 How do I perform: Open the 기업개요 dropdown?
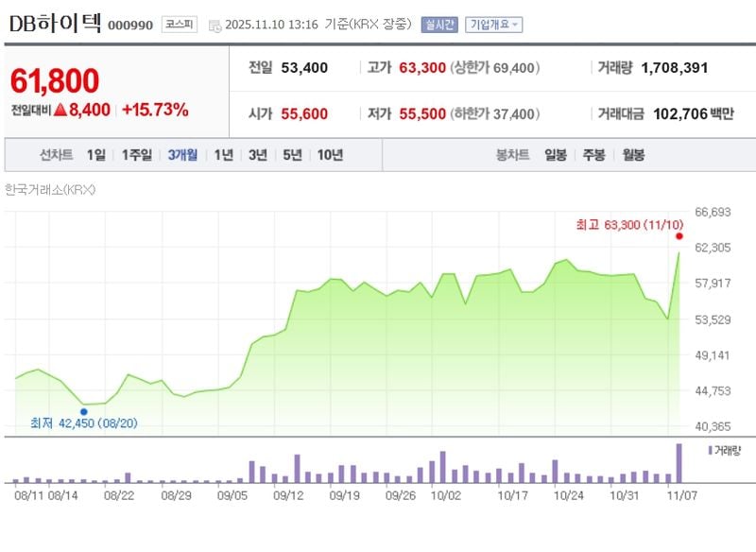[x=493, y=25]
